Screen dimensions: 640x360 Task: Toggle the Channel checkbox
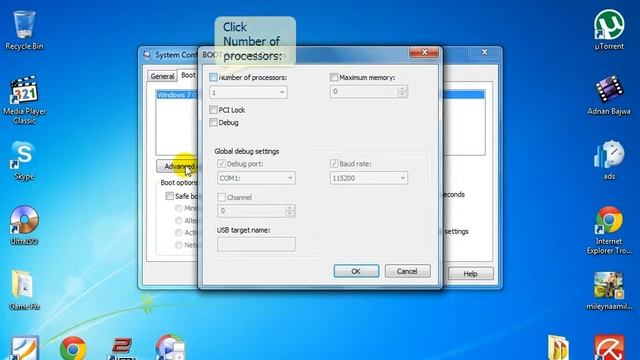click(221, 197)
